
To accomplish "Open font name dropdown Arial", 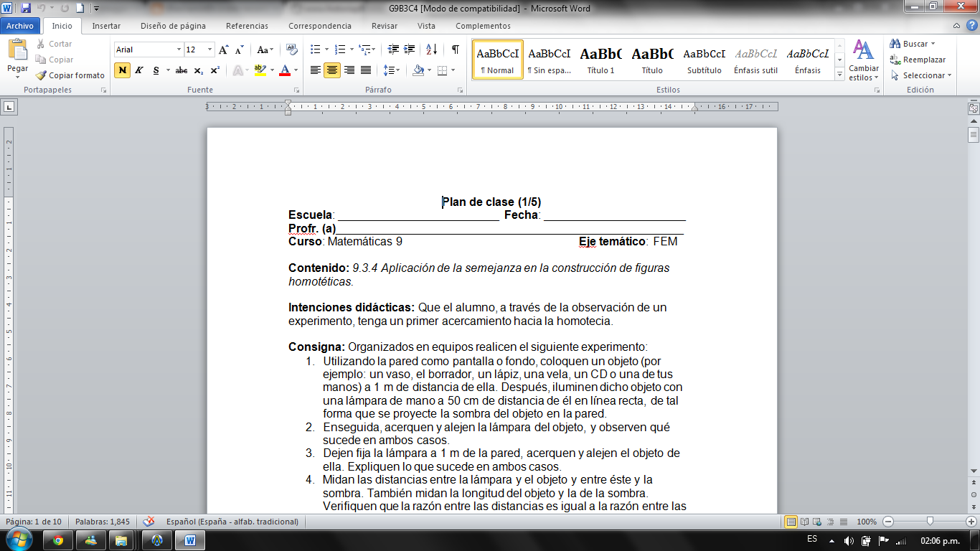I will click(179, 50).
